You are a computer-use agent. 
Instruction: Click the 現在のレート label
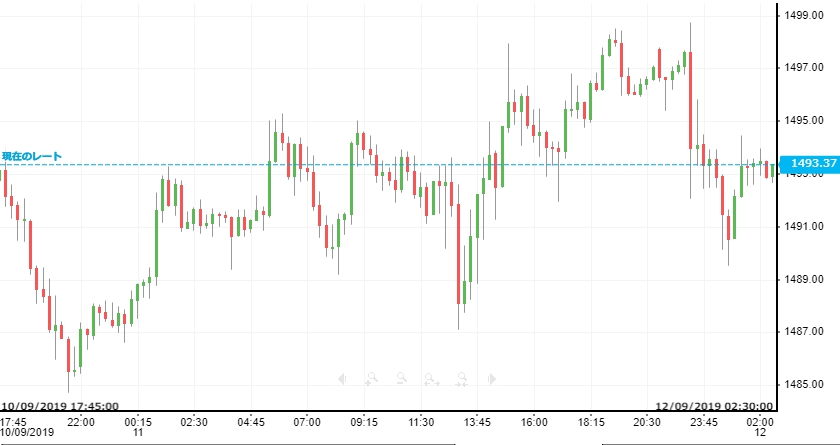click(31, 156)
